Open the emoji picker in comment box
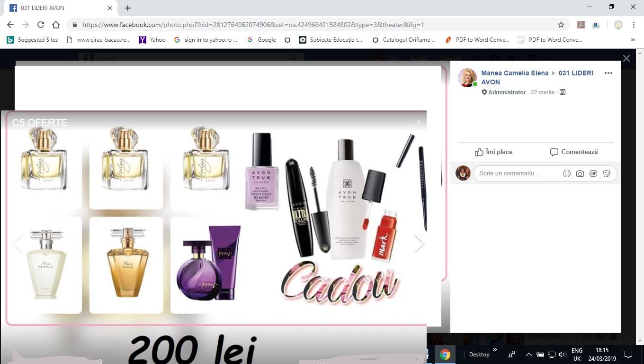 point(566,173)
